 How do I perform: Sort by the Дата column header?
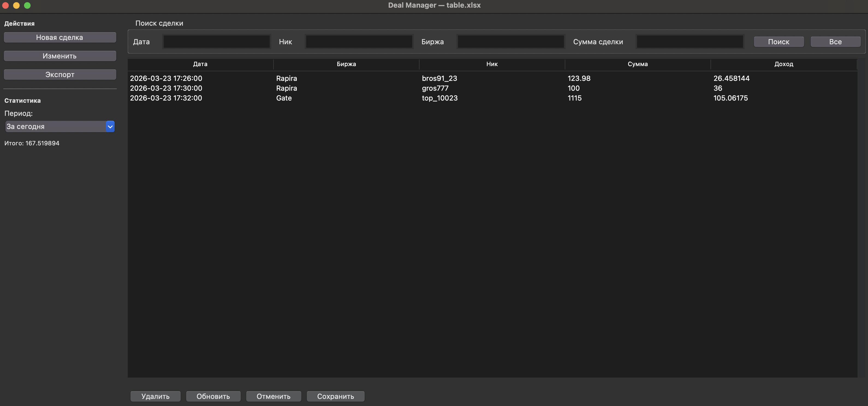(201, 64)
